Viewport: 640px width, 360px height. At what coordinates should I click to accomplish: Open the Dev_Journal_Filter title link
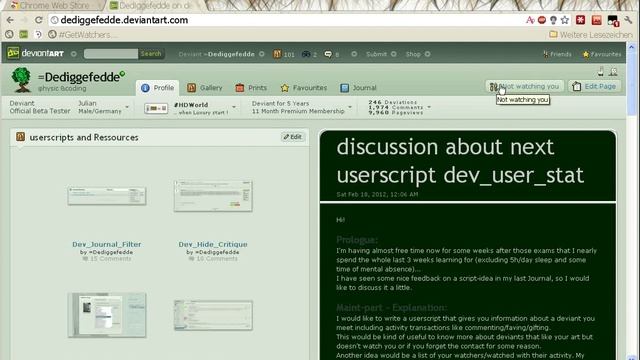[x=107, y=244]
